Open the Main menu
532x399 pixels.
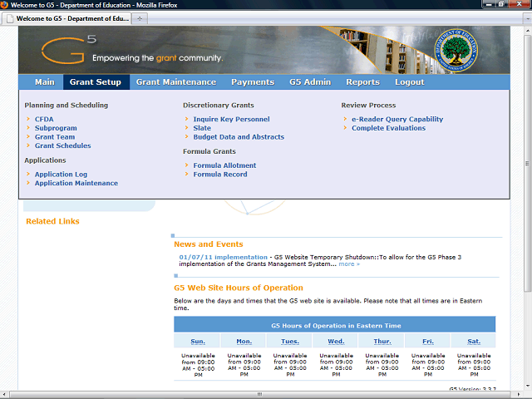point(44,82)
